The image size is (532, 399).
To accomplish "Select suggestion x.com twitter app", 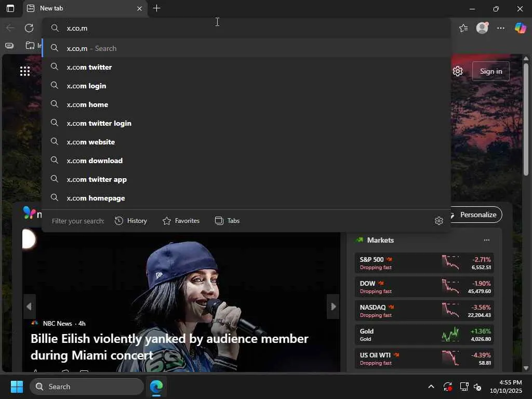I will click(247, 179).
